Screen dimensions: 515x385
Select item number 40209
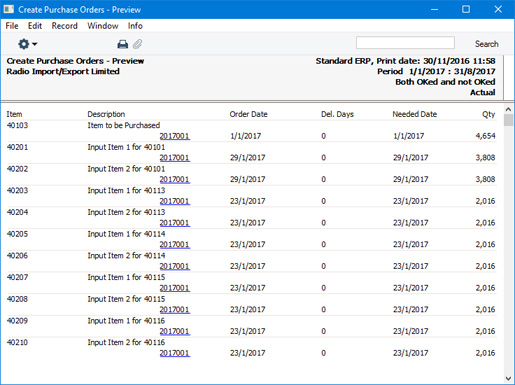(17, 320)
